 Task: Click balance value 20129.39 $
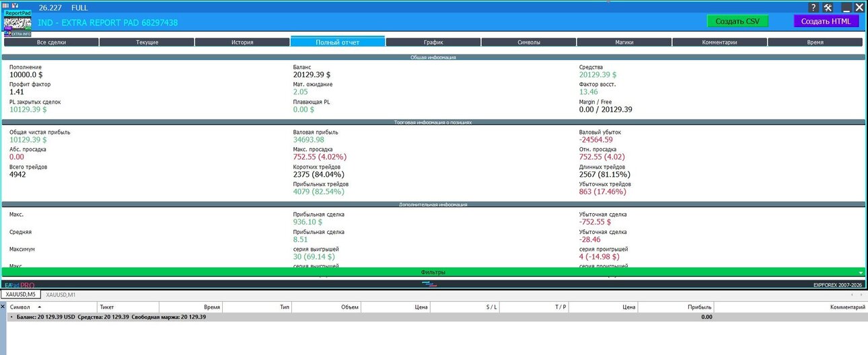click(312, 75)
